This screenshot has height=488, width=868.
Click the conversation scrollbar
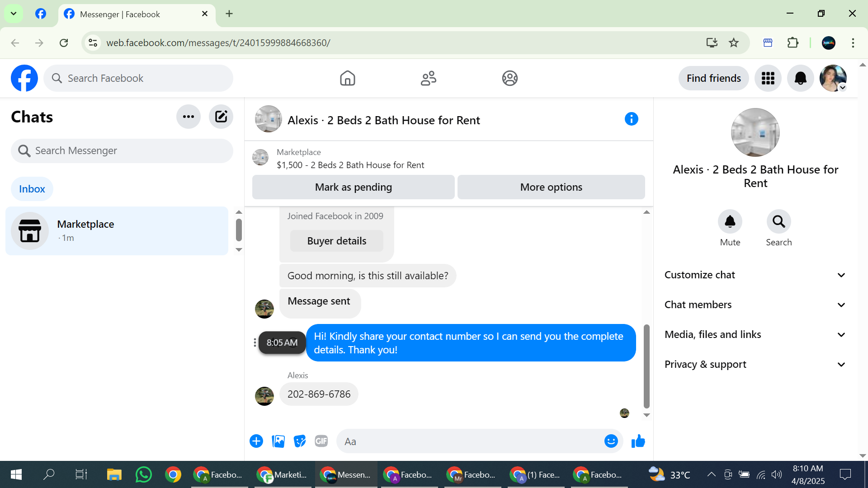[x=646, y=366]
